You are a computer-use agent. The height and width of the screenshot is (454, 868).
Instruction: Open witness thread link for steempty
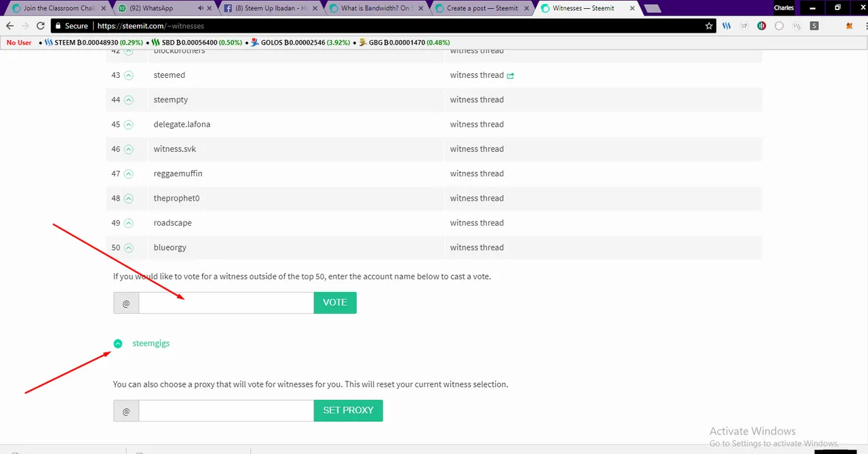477,100
